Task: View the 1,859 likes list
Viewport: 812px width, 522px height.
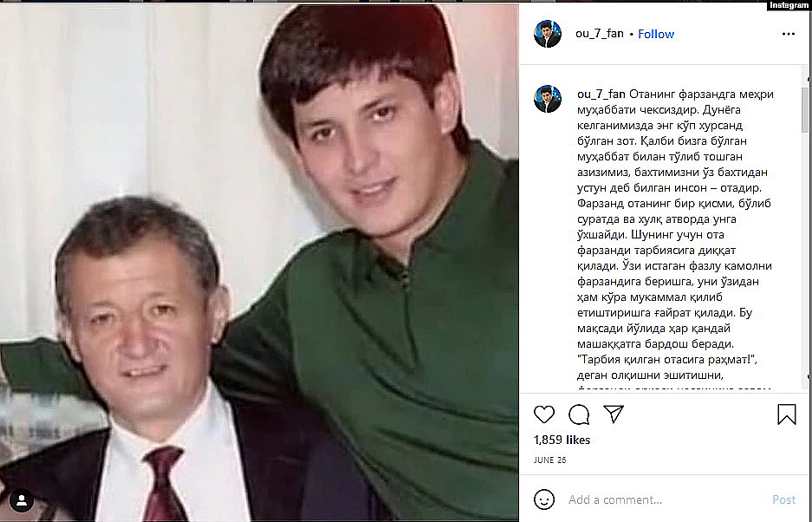Action: click(x=562, y=440)
